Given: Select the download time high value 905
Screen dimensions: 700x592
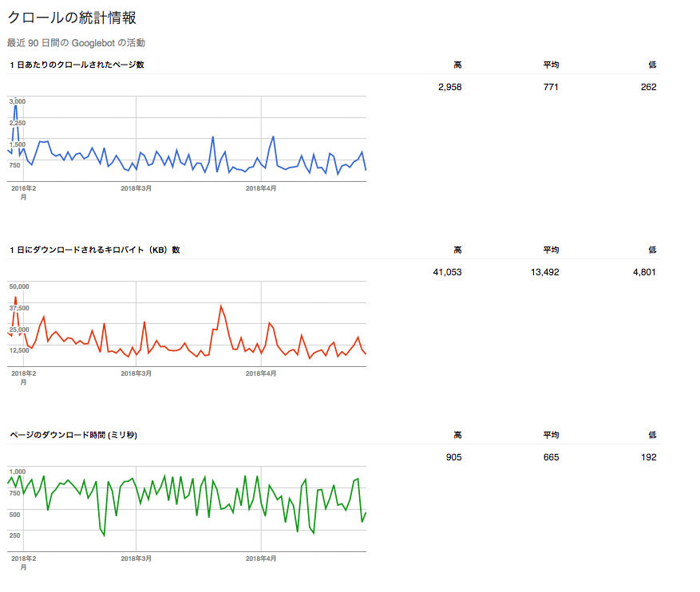Looking at the screenshot, I should (x=453, y=457).
